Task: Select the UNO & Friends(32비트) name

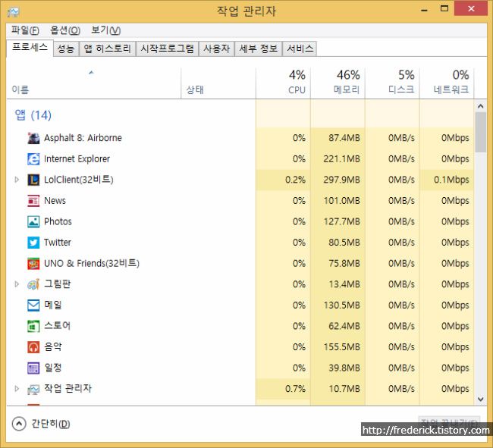Action: click(92, 263)
